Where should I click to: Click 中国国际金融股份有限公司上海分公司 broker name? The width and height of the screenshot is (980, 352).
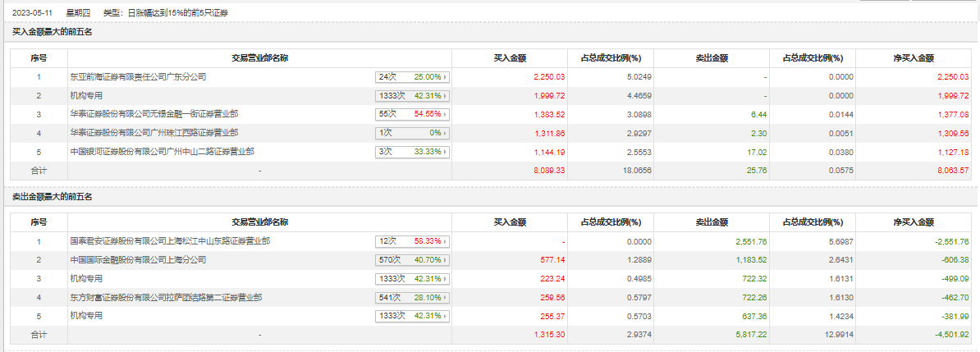click(138, 260)
